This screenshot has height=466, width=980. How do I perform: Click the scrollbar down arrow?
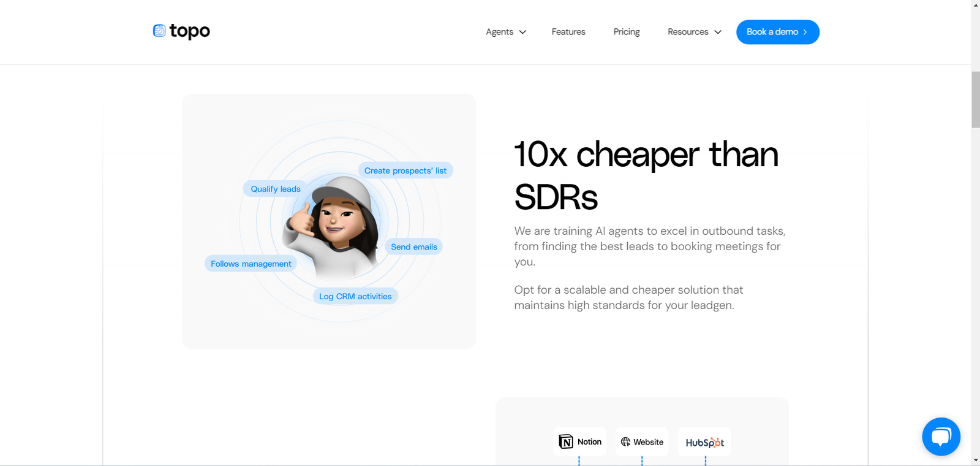click(x=975, y=460)
